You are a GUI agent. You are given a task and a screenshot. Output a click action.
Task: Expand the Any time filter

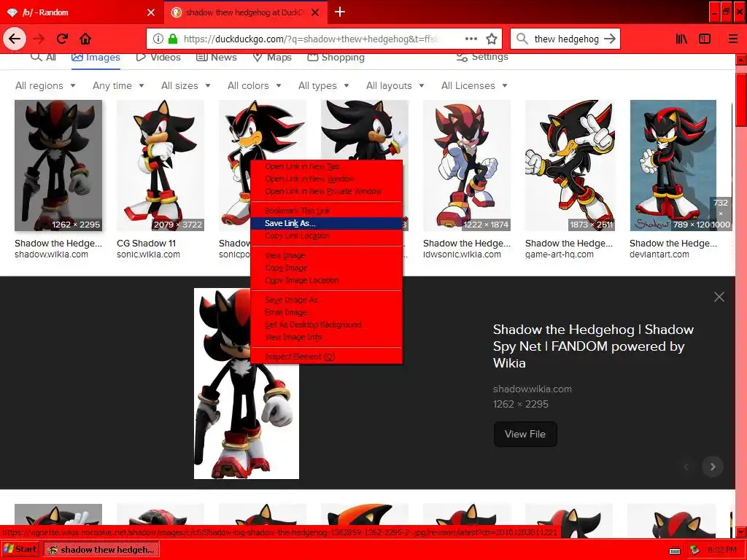pos(118,86)
